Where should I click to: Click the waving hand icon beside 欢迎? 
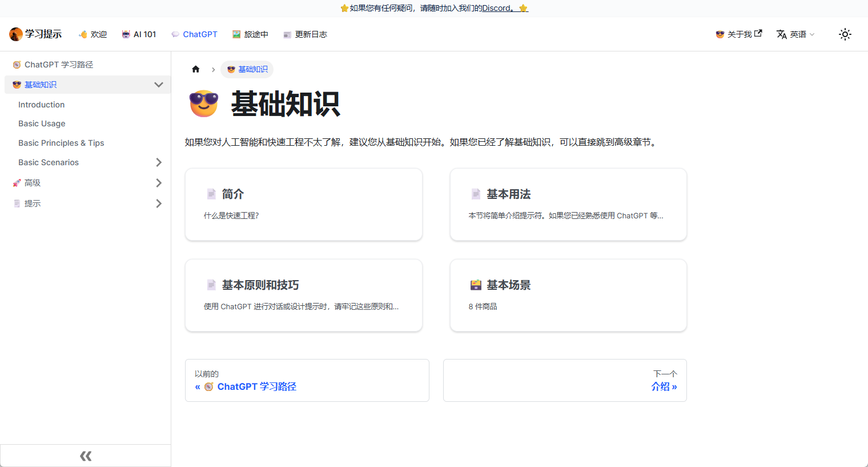point(83,34)
